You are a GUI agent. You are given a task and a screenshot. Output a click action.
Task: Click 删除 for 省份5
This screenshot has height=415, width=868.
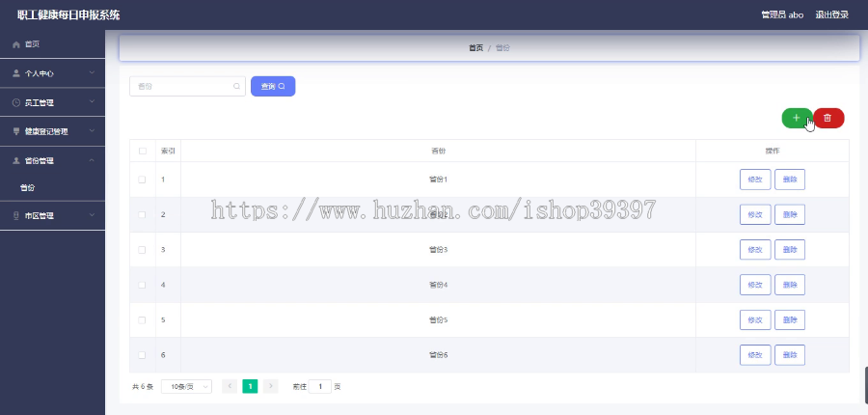pos(790,319)
